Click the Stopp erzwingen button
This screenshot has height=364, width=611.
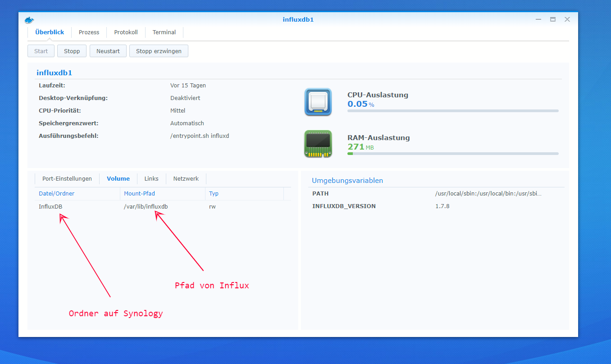(159, 51)
